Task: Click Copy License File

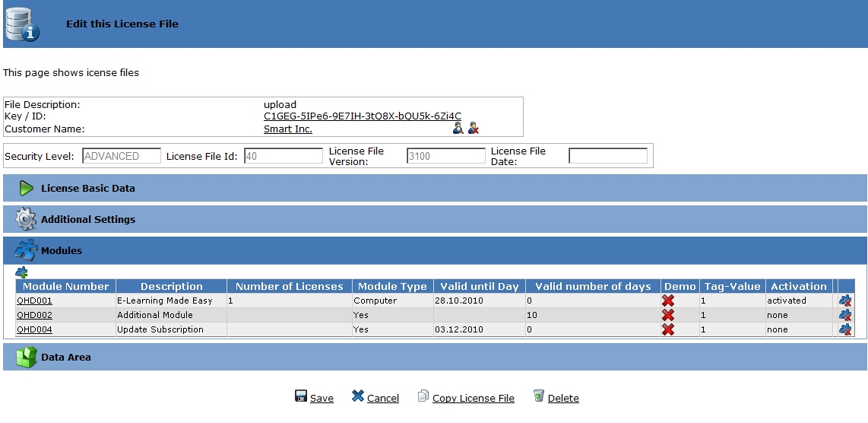Action: pyautogui.click(x=473, y=398)
